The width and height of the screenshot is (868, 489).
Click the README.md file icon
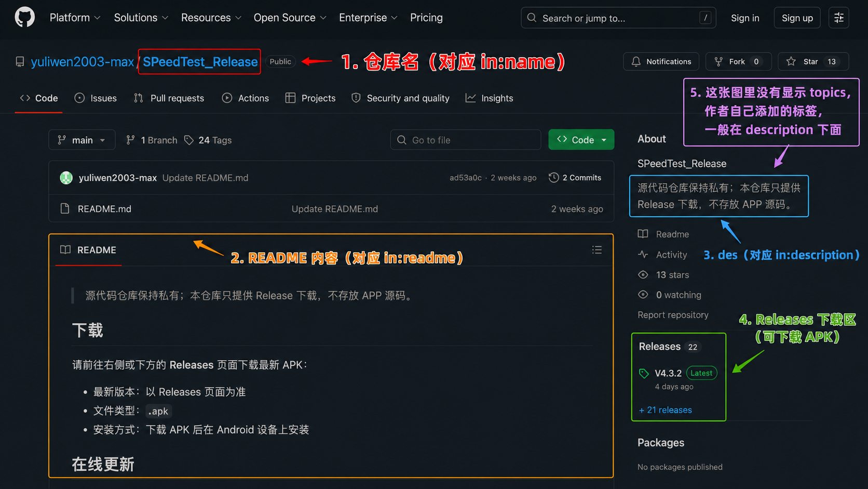click(65, 208)
